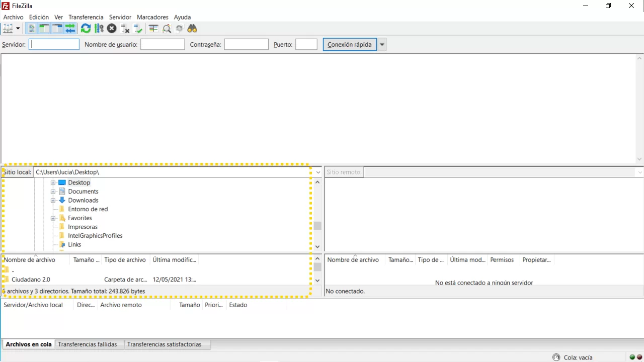Screen dimensions: 644x362
Task: Open the Site Manager dropdown arrow
Action: coord(18,29)
